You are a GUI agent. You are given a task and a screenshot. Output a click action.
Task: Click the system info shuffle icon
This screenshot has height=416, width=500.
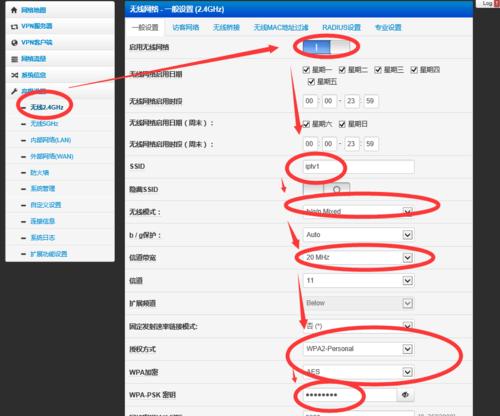click(x=14, y=75)
